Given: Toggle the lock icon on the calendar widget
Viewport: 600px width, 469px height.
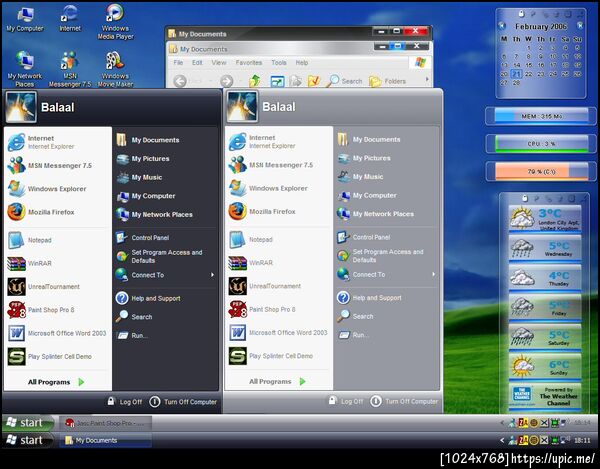Looking at the screenshot, I should [521, 14].
